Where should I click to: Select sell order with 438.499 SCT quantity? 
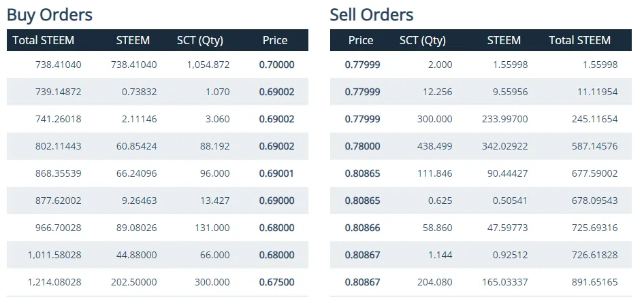click(435, 146)
